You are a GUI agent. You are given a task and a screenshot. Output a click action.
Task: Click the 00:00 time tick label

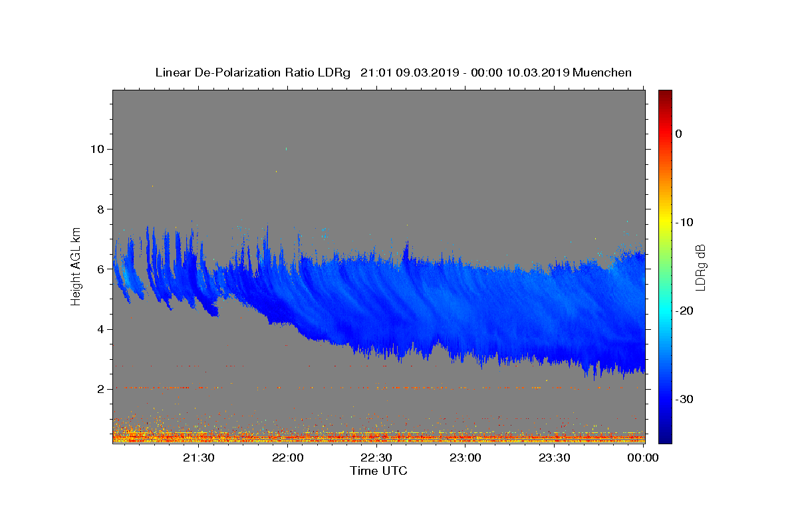pyautogui.click(x=643, y=458)
